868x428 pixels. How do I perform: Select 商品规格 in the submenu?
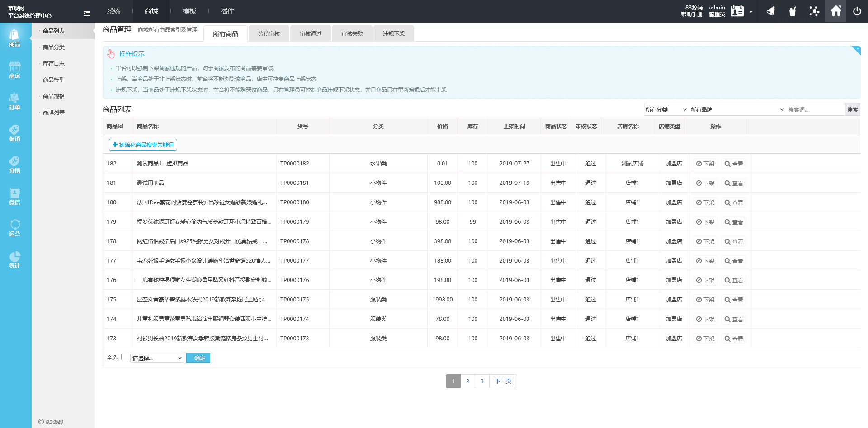(54, 96)
